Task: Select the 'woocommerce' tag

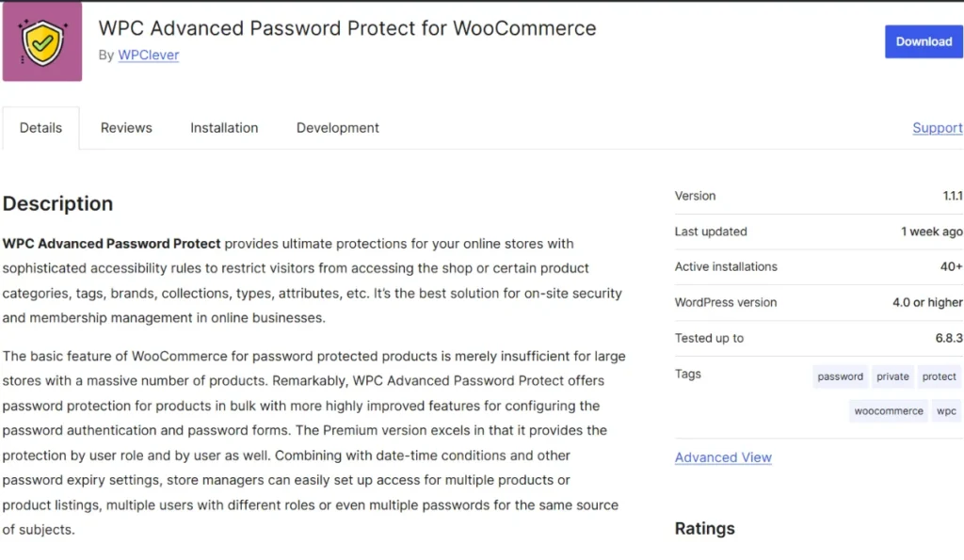Action: (888, 410)
